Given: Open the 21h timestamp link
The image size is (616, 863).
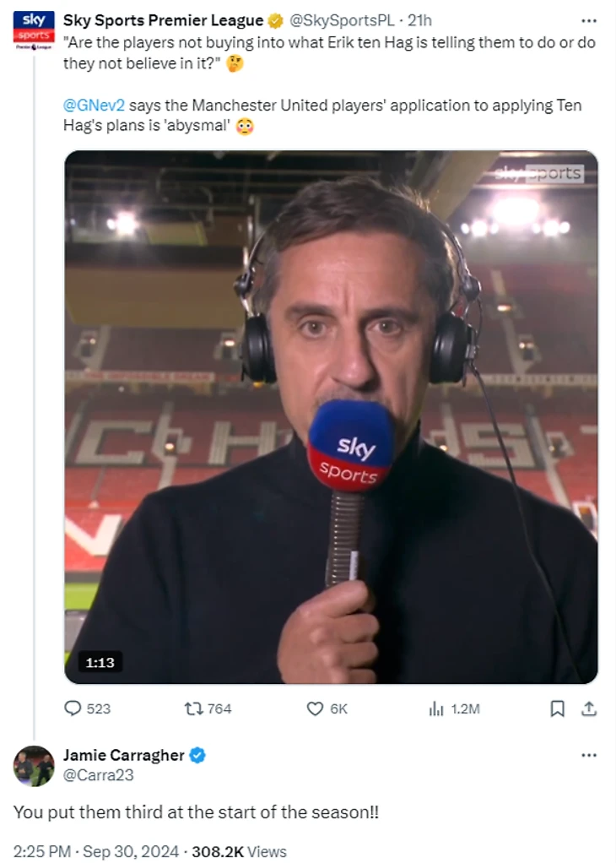Looking at the screenshot, I should 419,20.
